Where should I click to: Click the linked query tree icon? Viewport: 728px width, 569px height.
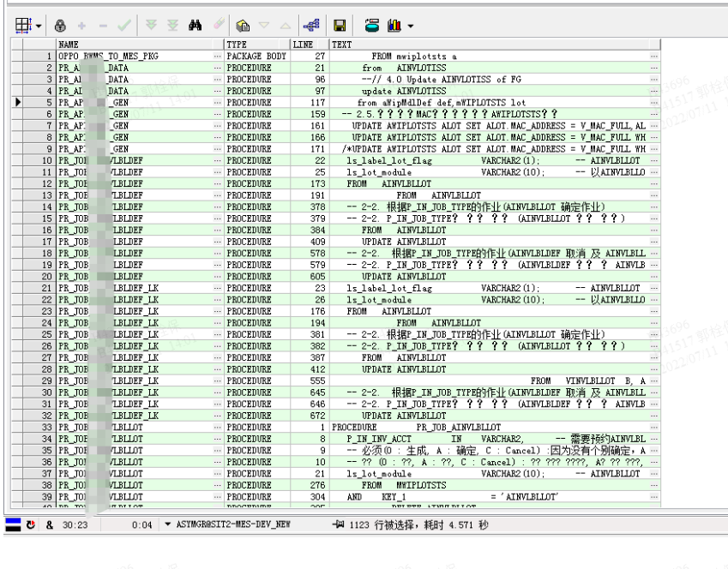coord(311,25)
